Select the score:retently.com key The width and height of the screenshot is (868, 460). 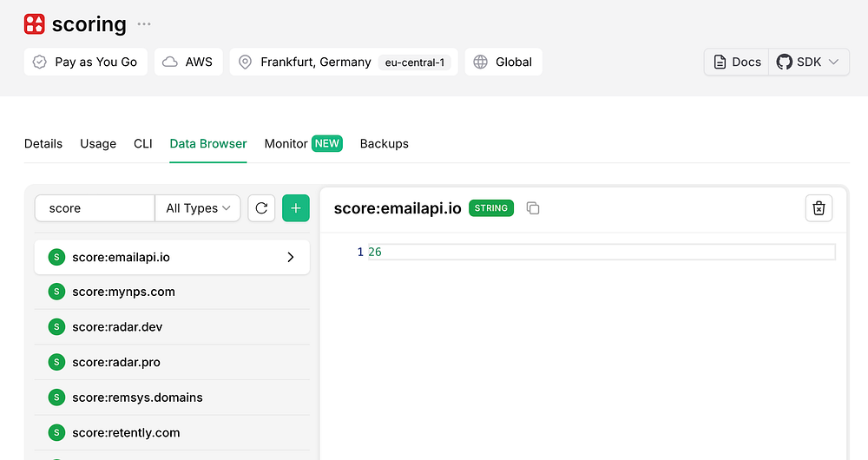tap(172, 433)
